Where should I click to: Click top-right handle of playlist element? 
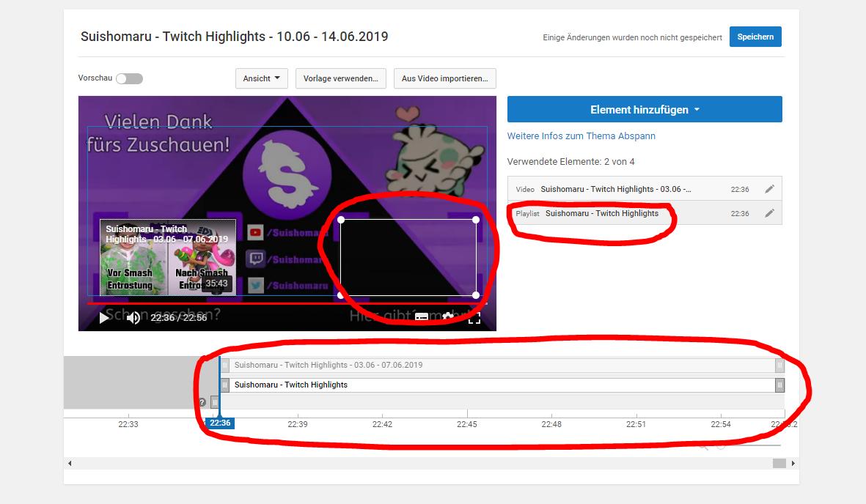click(x=476, y=220)
